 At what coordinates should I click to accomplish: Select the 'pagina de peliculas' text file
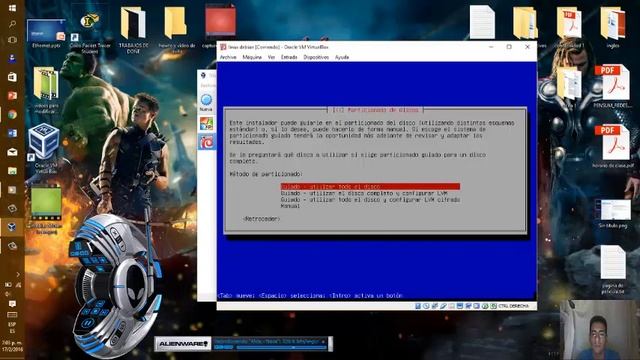click(612, 269)
